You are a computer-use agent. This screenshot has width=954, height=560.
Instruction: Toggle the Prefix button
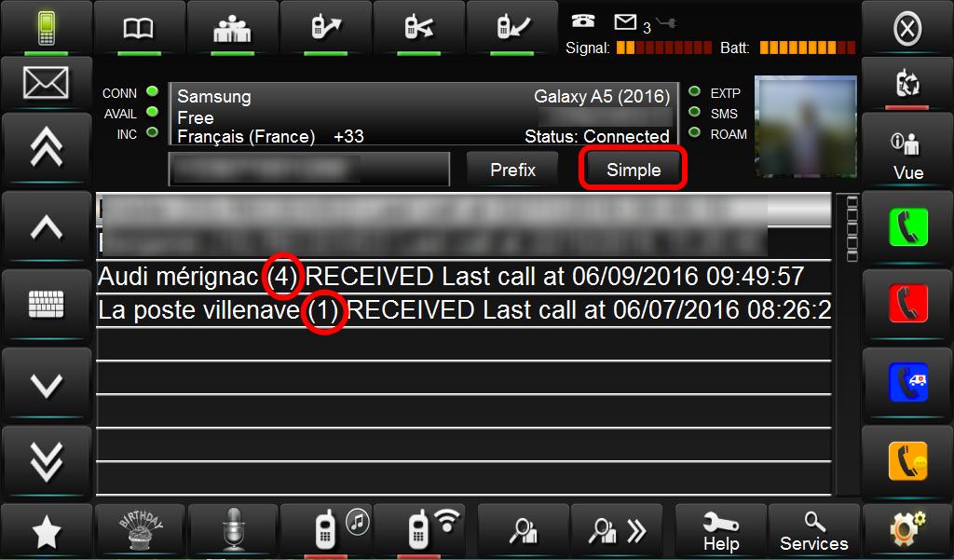513,170
